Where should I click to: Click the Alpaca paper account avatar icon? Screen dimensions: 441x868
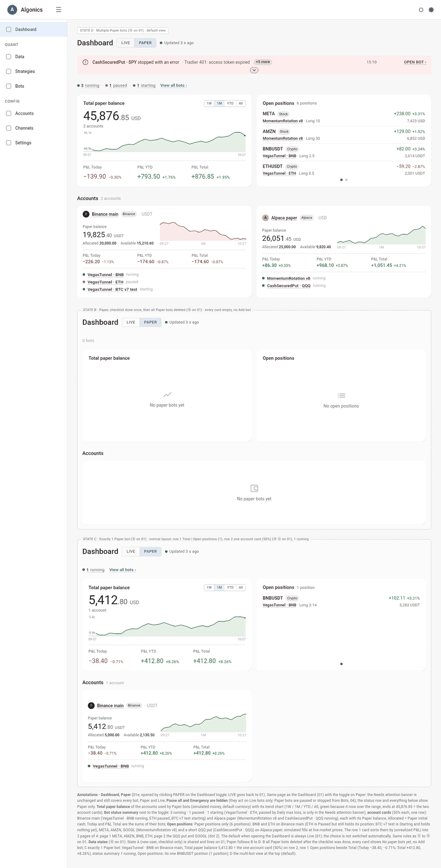265,218
